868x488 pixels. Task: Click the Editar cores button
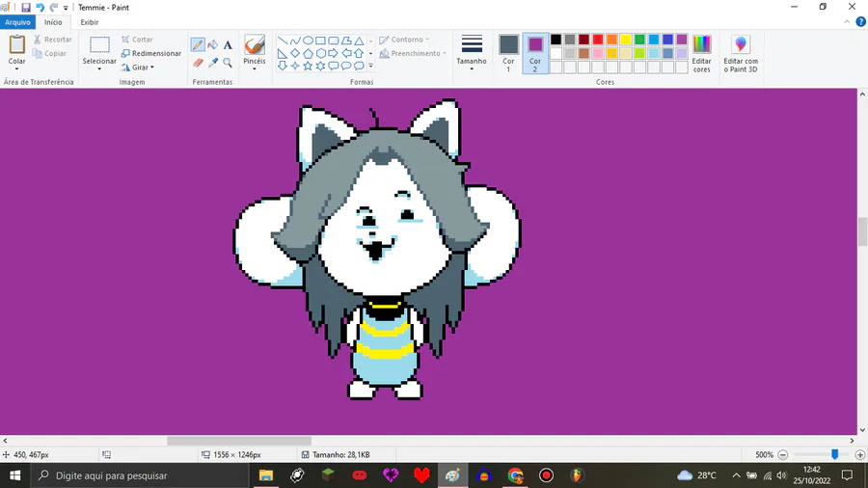pyautogui.click(x=701, y=53)
